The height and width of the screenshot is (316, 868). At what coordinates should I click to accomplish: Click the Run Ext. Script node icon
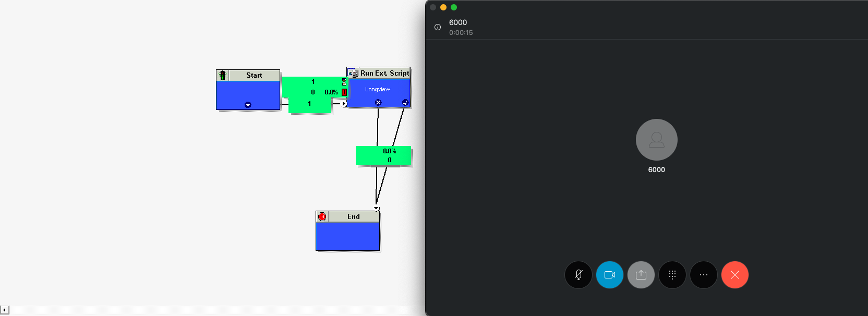point(353,73)
